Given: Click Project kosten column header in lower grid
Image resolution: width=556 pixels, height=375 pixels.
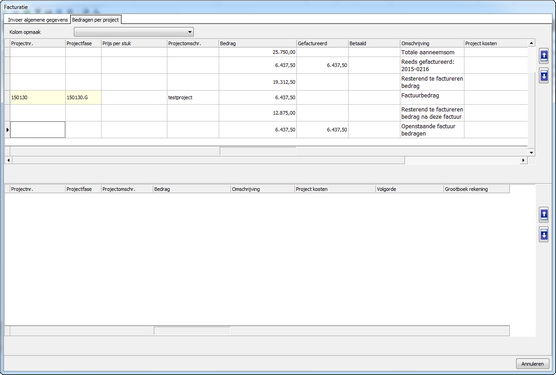Looking at the screenshot, I should tap(335, 189).
